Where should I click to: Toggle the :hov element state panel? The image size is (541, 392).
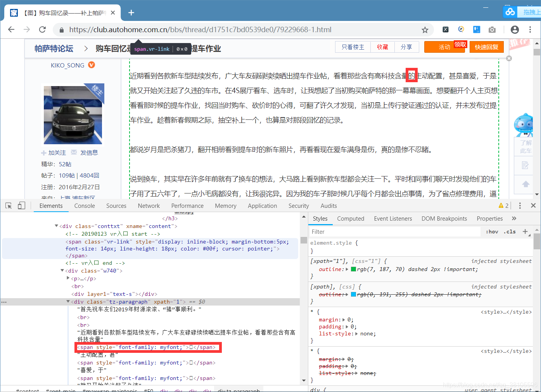492,231
